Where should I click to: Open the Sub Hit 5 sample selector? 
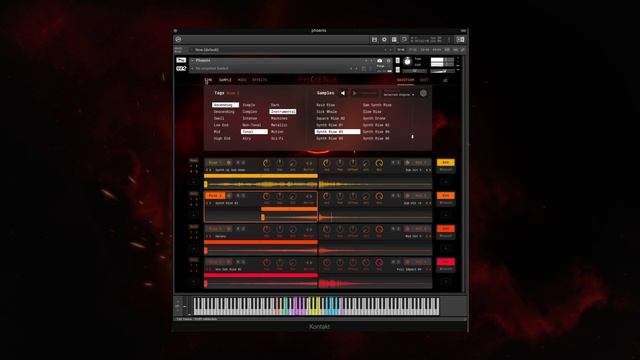pyautogui.click(x=413, y=170)
